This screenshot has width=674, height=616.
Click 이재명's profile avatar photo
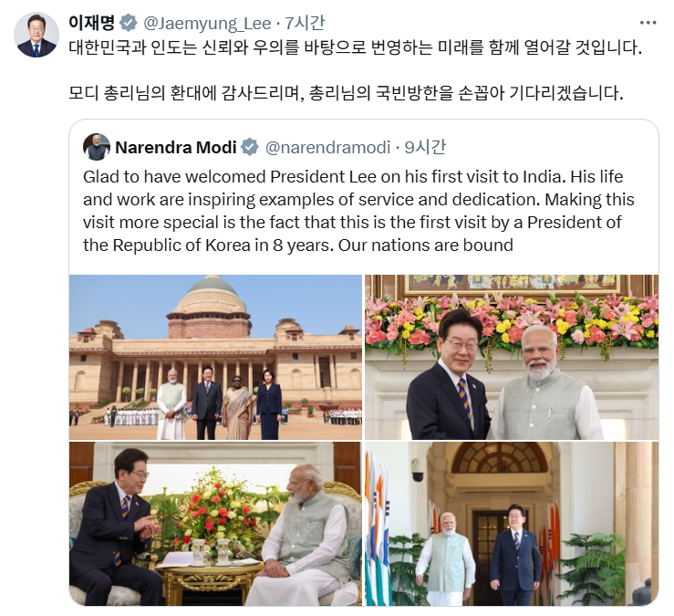pyautogui.click(x=36, y=35)
